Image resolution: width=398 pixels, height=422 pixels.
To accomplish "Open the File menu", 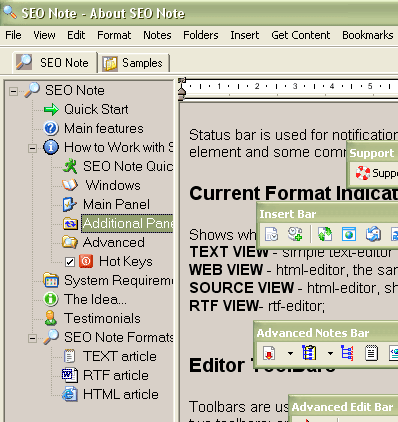I will (x=13, y=35).
